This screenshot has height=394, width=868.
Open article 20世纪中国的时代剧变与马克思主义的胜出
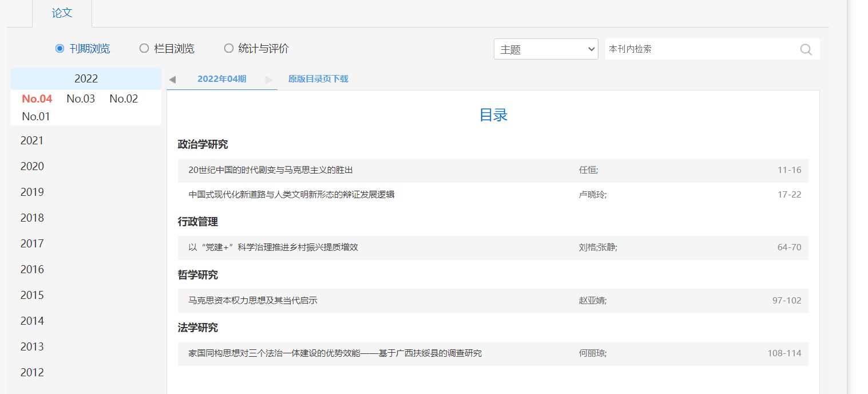(x=271, y=170)
